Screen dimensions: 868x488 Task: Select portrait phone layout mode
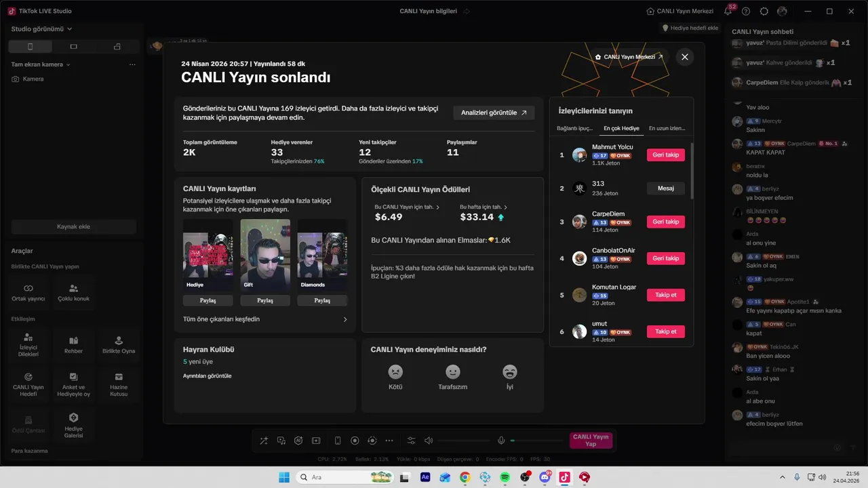tap(30, 46)
